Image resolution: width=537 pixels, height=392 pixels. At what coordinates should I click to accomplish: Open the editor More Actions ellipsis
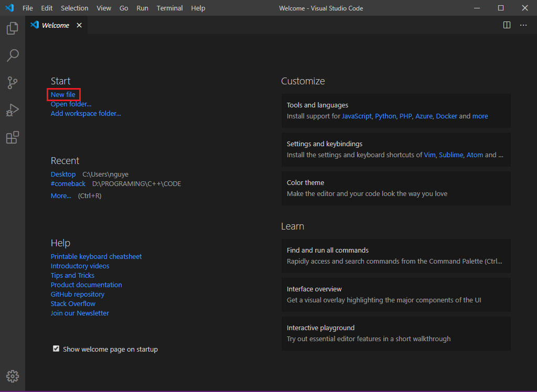coord(523,25)
